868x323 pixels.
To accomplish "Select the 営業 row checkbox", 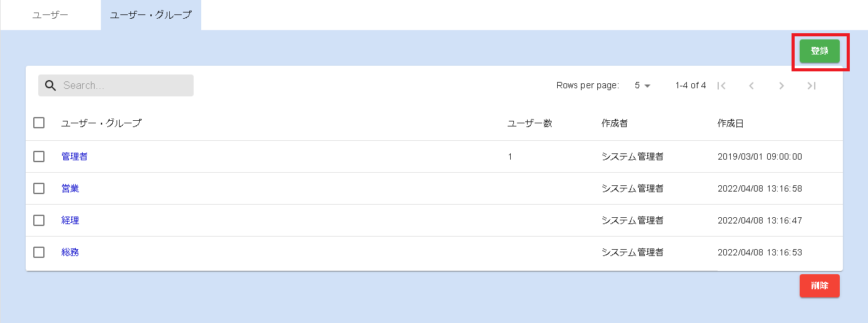I will pyautogui.click(x=39, y=188).
